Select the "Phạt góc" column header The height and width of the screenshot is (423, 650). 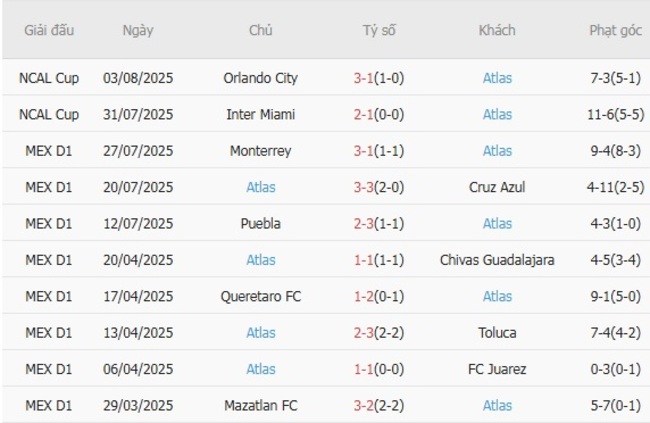tap(615, 30)
